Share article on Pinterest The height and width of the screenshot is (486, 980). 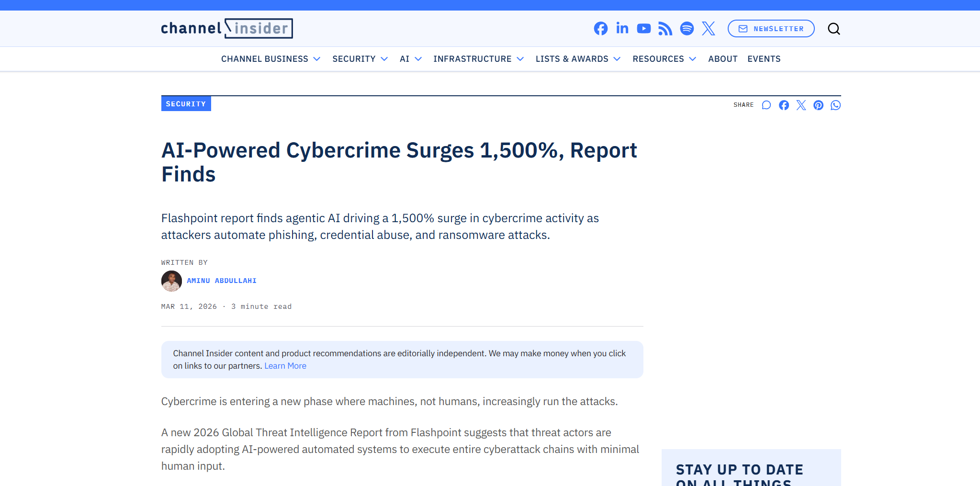[818, 105]
